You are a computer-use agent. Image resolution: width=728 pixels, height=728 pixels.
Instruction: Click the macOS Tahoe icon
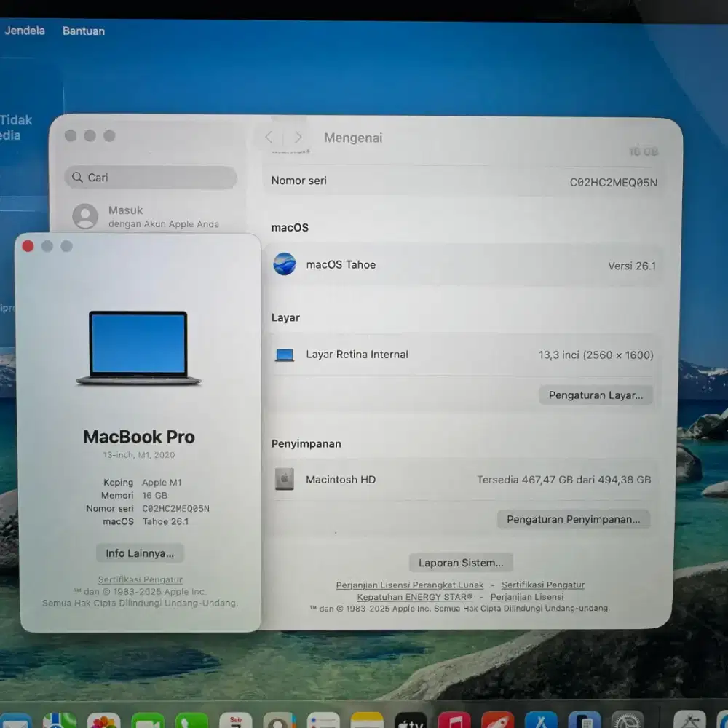pos(285,264)
